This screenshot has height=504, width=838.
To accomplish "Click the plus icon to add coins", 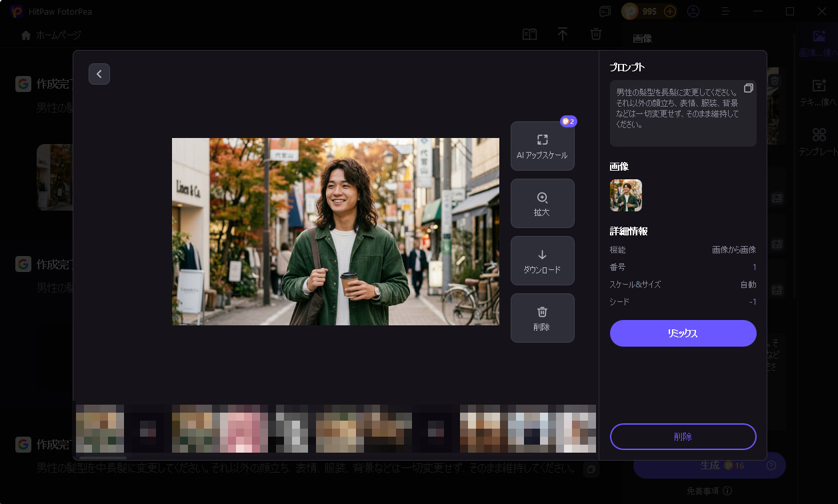I will [x=670, y=11].
